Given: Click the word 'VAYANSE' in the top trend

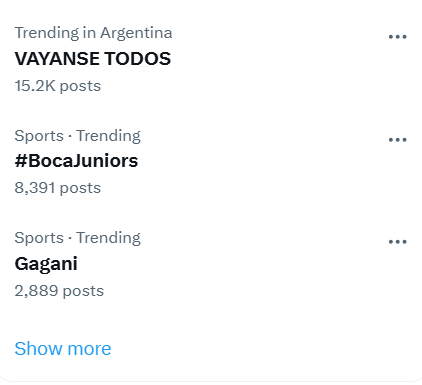Looking at the screenshot, I should click(57, 59).
